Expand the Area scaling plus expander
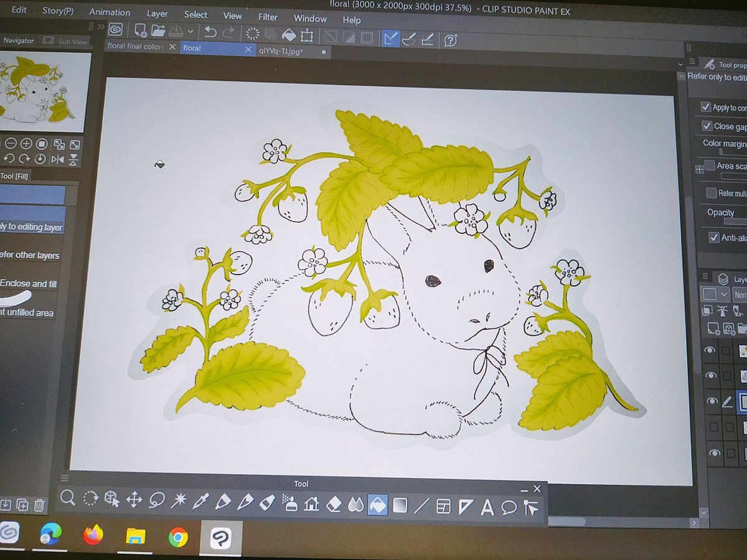Viewport: 747px width, 560px height. (x=700, y=168)
